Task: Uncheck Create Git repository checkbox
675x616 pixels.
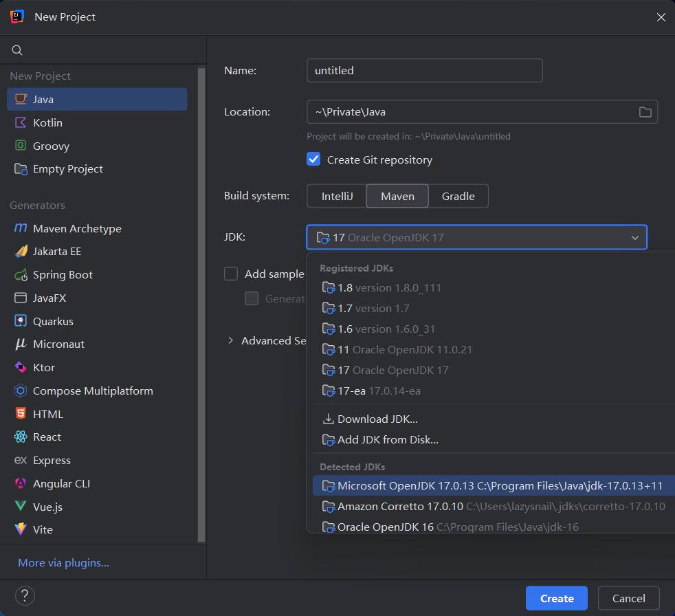Action: (x=313, y=159)
